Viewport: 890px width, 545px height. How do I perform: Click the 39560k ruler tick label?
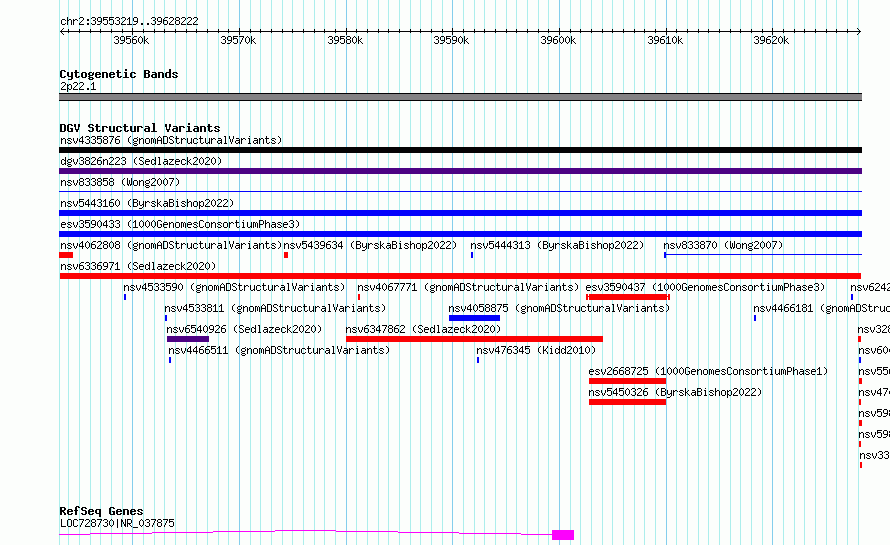click(x=131, y=40)
